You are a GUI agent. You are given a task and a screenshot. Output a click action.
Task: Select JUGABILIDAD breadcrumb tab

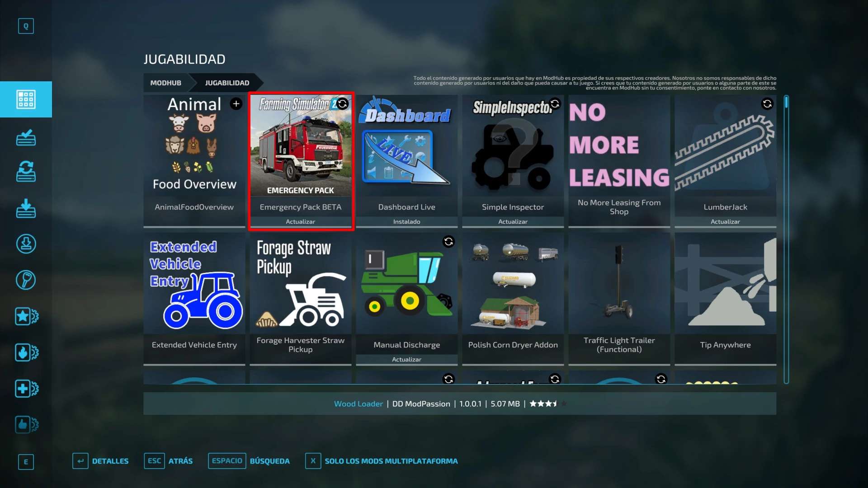tap(227, 83)
